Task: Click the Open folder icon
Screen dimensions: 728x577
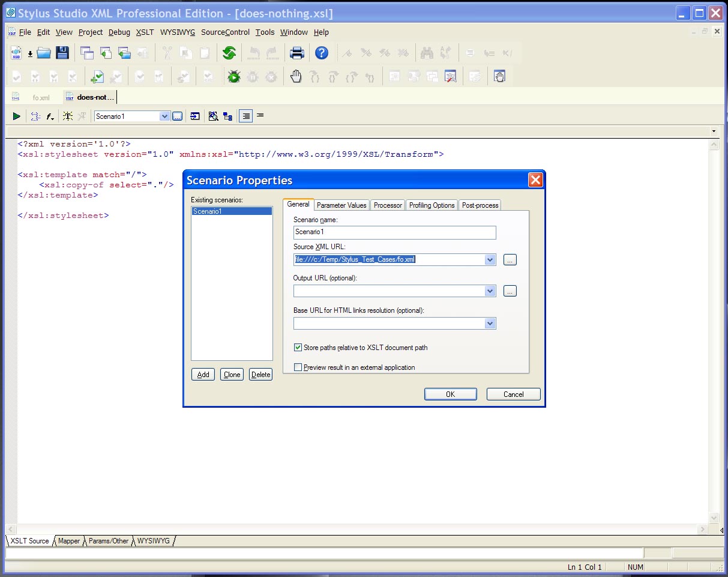Action: coord(44,53)
